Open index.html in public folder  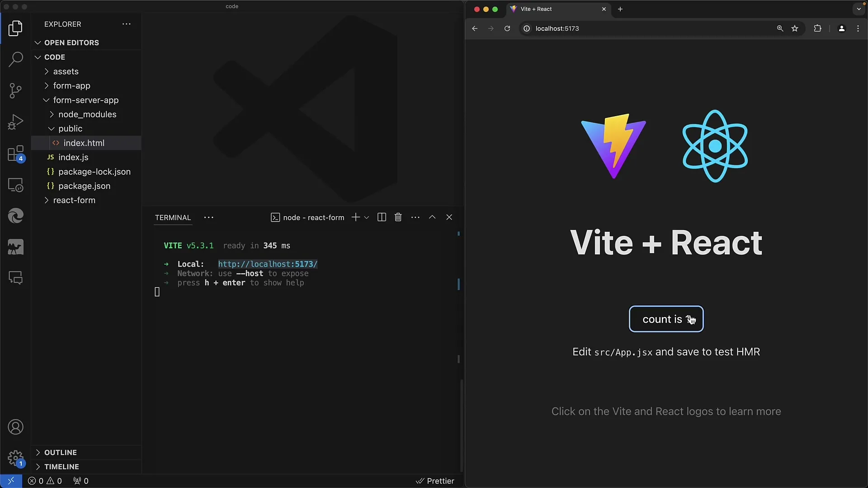coord(84,142)
